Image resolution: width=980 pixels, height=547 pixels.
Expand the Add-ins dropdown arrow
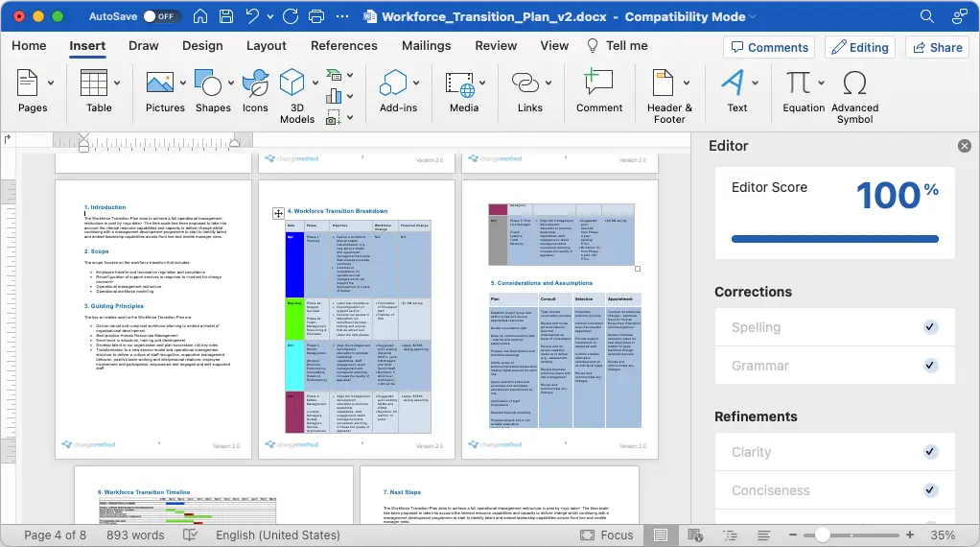click(x=416, y=83)
